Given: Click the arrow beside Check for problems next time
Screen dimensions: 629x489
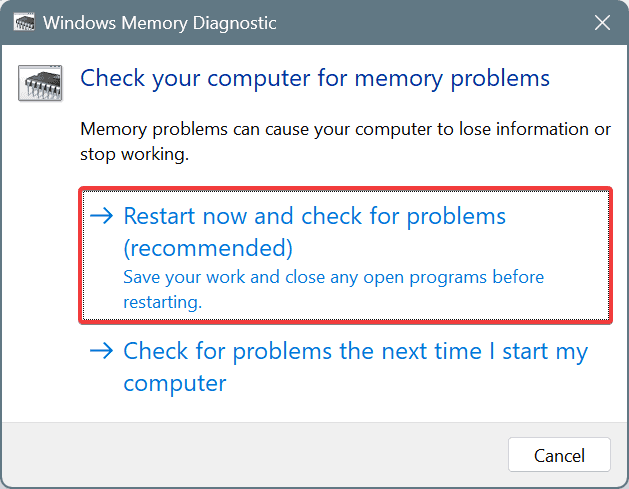Looking at the screenshot, I should (102, 351).
